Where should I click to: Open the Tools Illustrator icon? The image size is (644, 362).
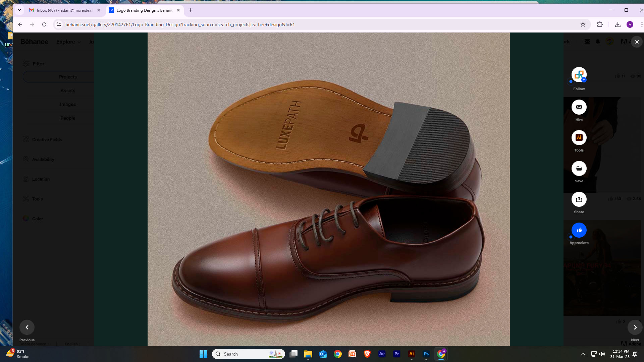coord(579,138)
